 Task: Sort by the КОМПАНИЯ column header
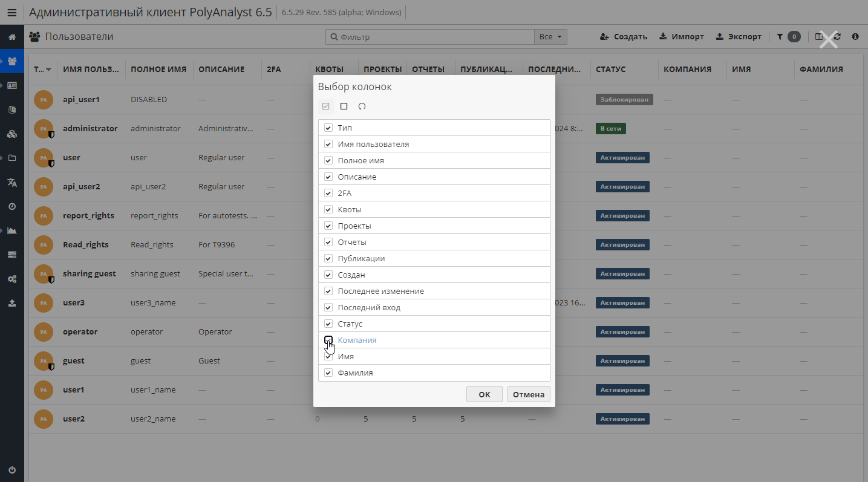click(687, 70)
